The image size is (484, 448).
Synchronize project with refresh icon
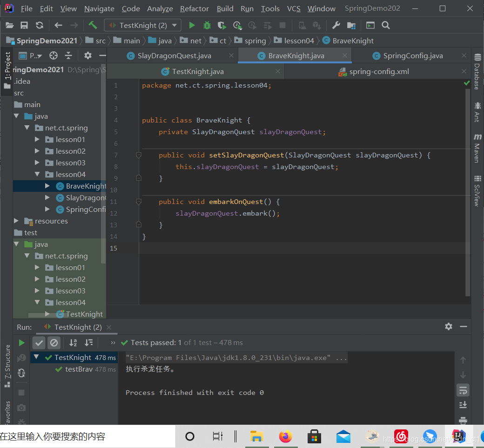40,25
